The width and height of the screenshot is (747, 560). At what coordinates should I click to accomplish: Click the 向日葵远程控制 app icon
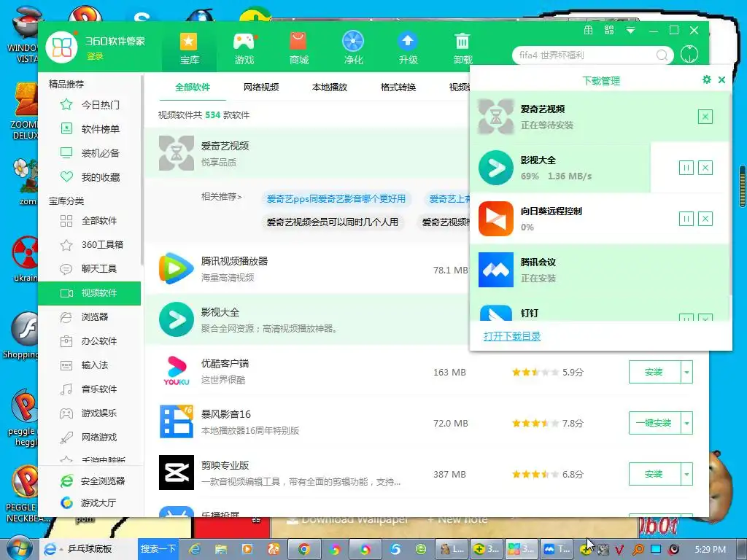click(496, 219)
